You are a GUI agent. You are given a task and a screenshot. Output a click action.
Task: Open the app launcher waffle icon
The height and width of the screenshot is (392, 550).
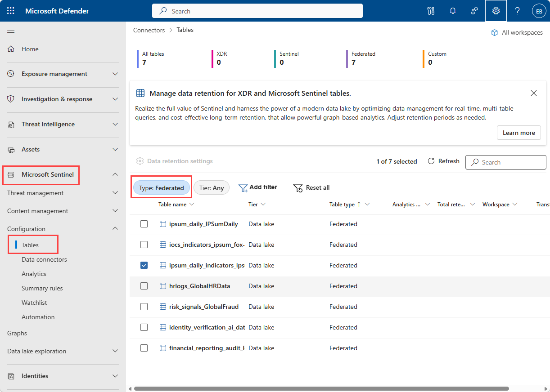[x=11, y=11]
